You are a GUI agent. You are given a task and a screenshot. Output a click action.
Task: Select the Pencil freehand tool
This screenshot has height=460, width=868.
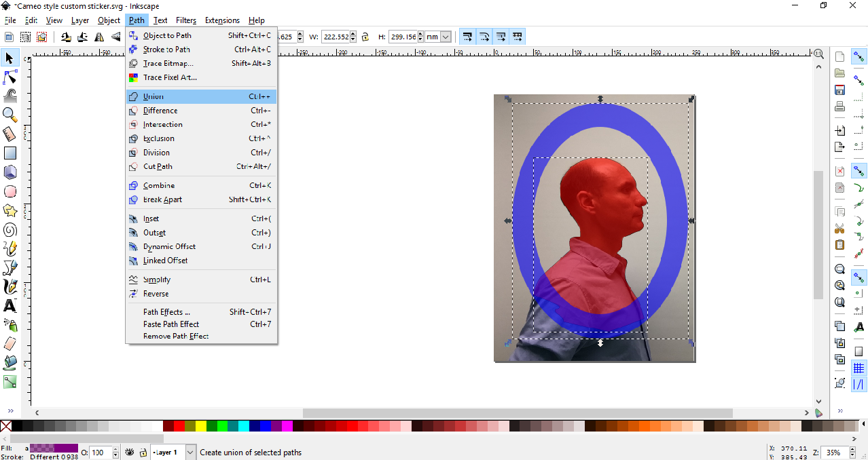(x=10, y=248)
